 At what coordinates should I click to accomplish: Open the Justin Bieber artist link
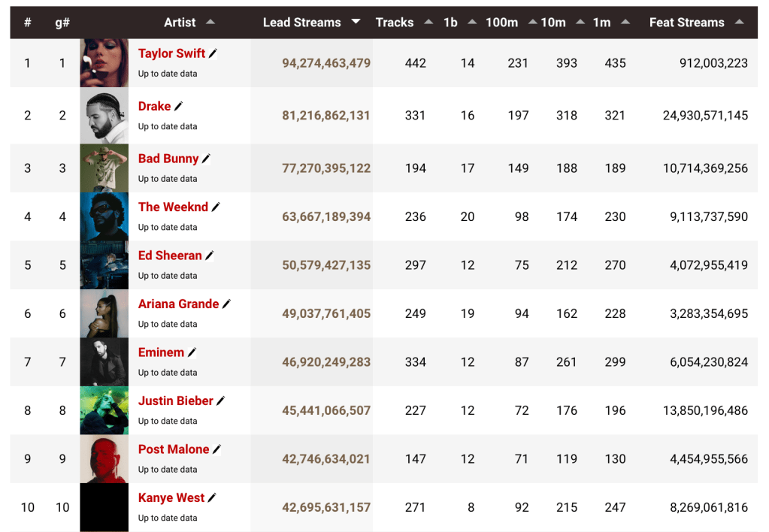click(176, 401)
